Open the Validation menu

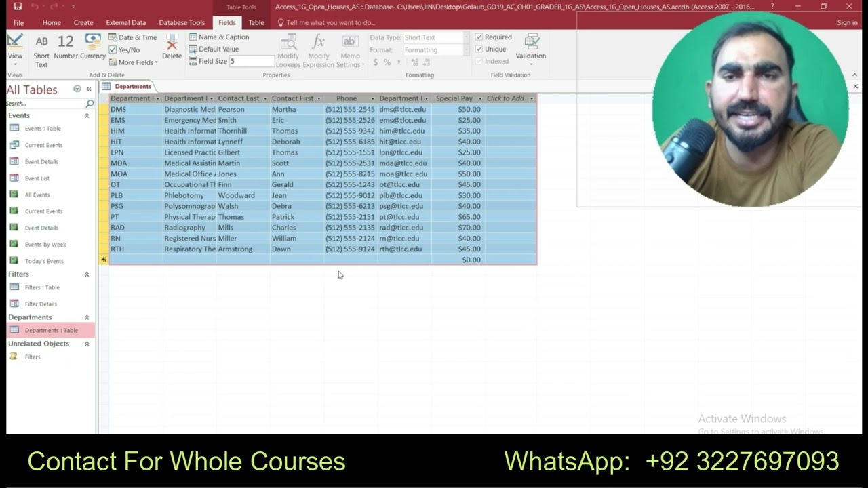coord(530,48)
